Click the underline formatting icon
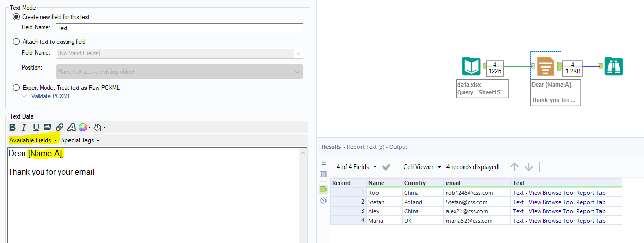644x243 pixels. click(x=36, y=127)
